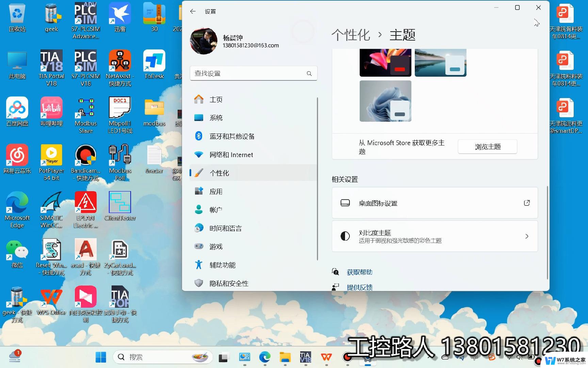Launch PotPlayer 64 bit desktop icon
The image size is (588, 368).
(51, 162)
